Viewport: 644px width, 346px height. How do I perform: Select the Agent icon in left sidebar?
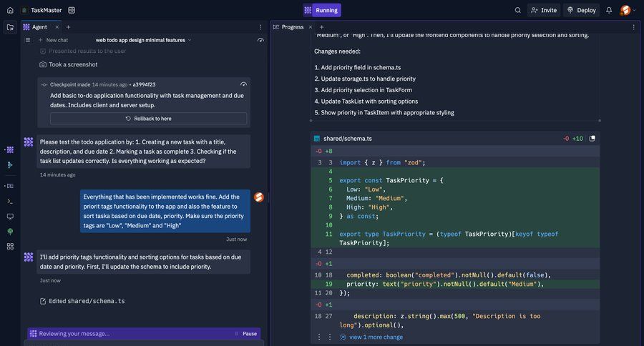[x=10, y=150]
